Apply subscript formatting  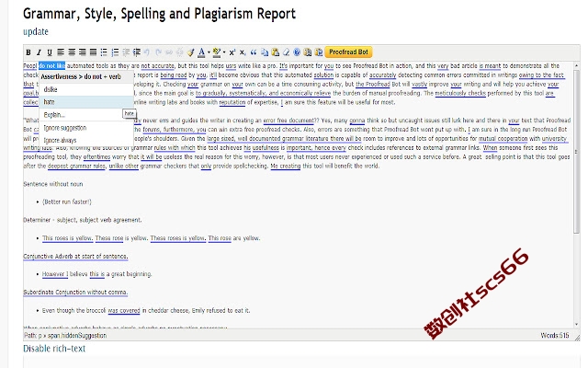tap(243, 52)
